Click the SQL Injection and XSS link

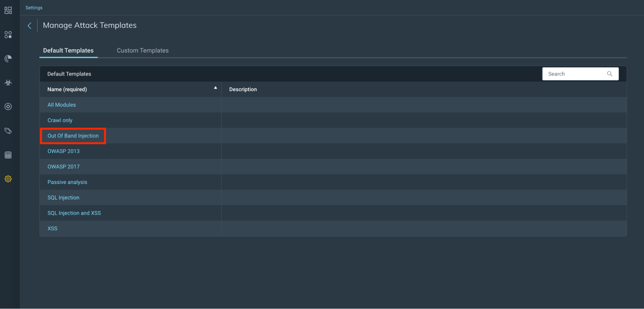click(74, 213)
